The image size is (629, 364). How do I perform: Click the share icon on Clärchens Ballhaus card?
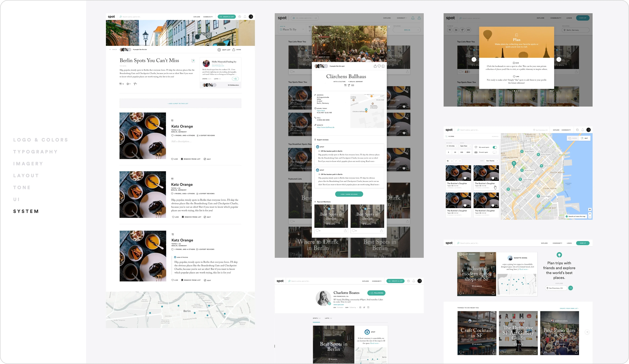tap(375, 66)
